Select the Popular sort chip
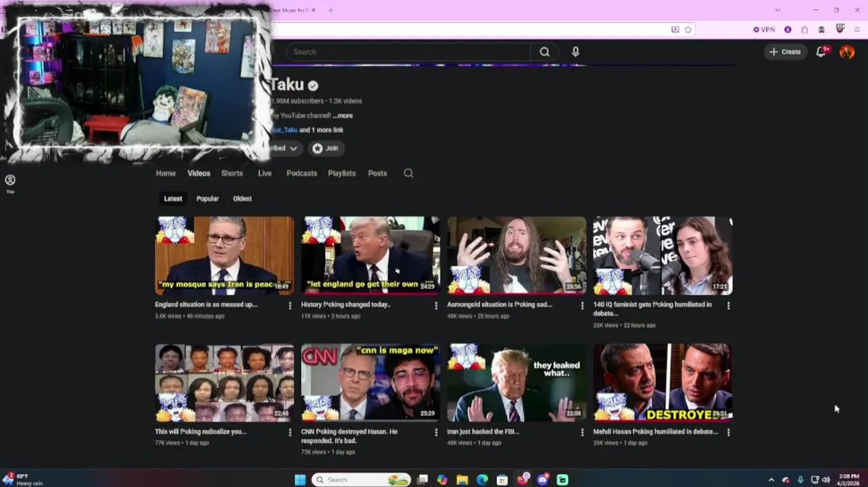Viewport: 868px width, 487px height. click(208, 199)
